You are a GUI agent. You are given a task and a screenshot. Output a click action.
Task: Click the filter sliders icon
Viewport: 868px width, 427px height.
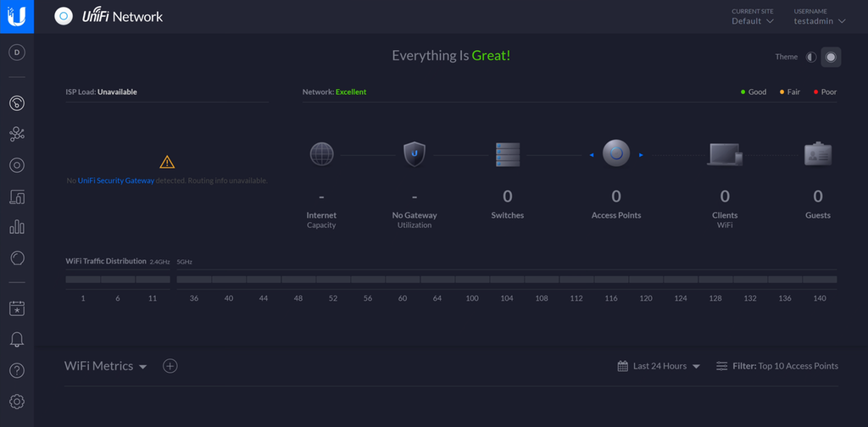point(722,366)
